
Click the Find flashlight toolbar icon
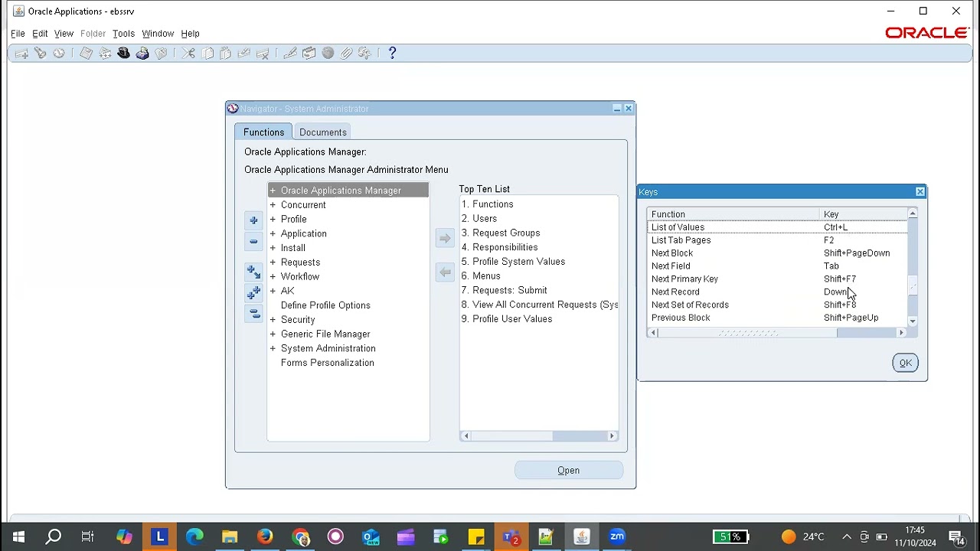point(40,54)
